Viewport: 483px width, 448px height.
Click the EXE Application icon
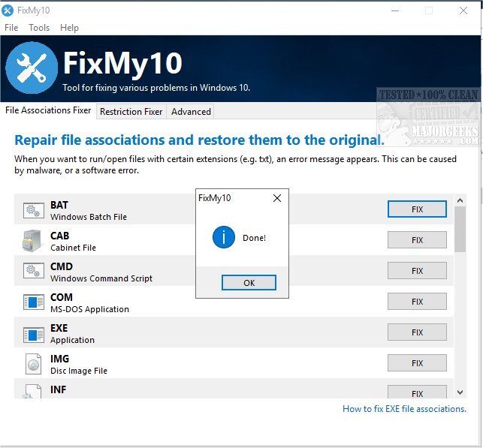click(x=33, y=335)
